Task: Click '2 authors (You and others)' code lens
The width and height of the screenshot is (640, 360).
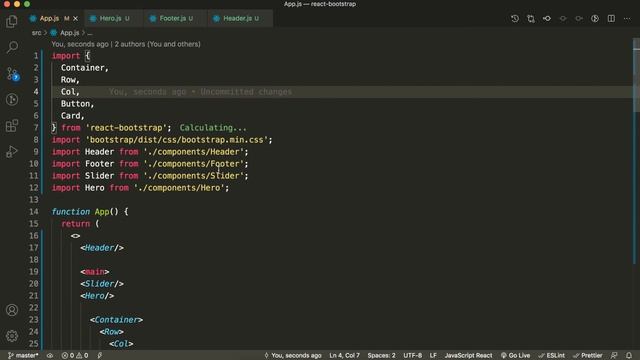Action: click(x=158, y=44)
